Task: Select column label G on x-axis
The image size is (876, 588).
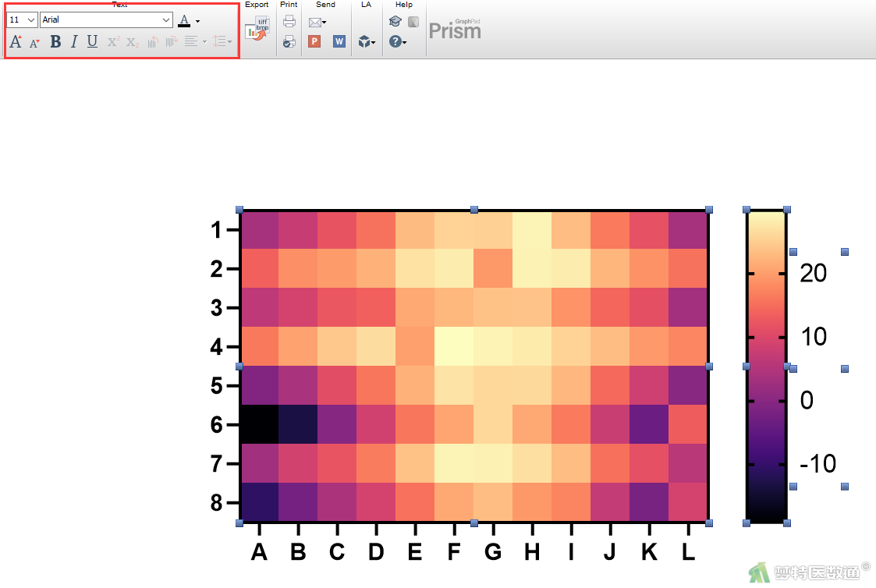Action: point(493,551)
